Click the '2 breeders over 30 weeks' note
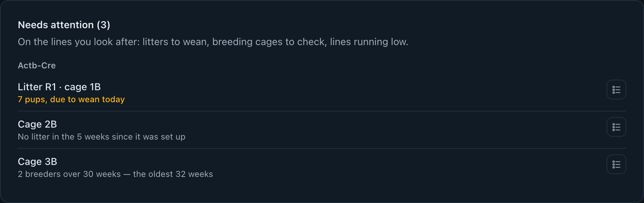644x203 pixels. click(69, 174)
